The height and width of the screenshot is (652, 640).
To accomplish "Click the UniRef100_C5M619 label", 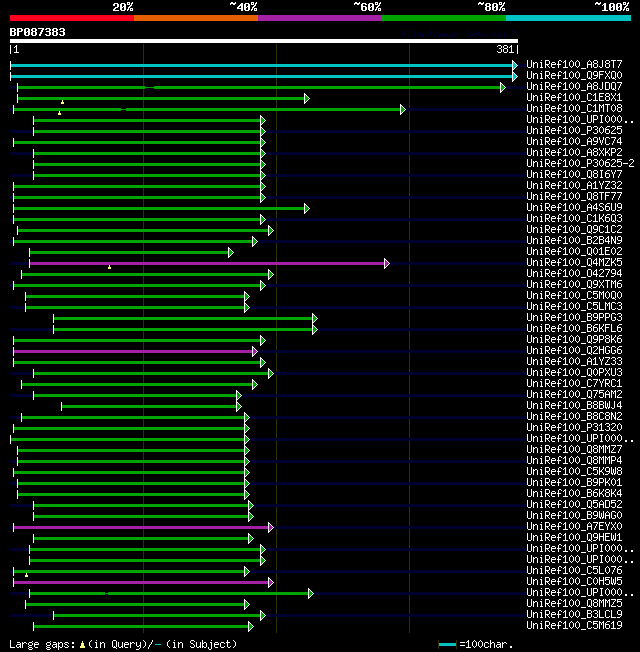I will point(574,625).
